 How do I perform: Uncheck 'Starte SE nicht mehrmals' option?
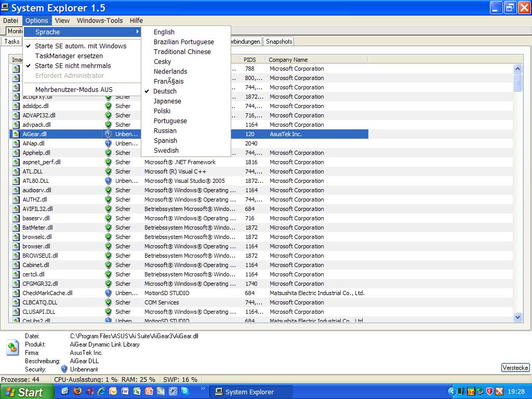pyautogui.click(x=73, y=66)
